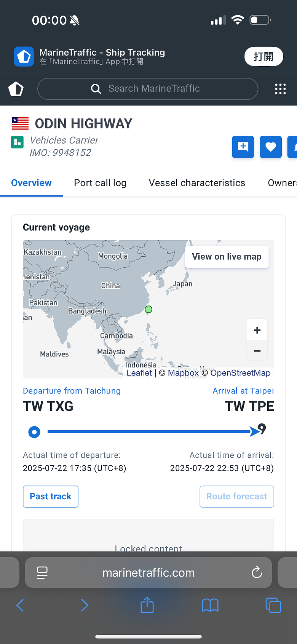Image resolution: width=297 pixels, height=644 pixels.
Task: Go back with Safari back arrow
Action: [20, 605]
